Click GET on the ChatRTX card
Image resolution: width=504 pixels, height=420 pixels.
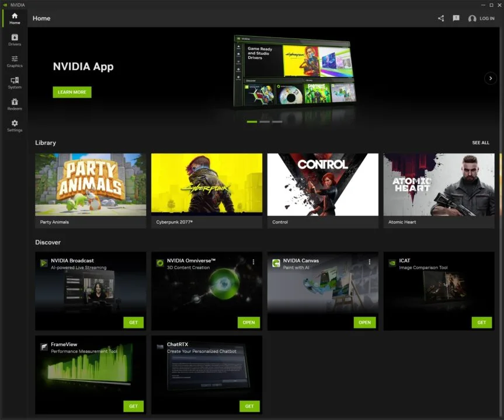(x=249, y=406)
